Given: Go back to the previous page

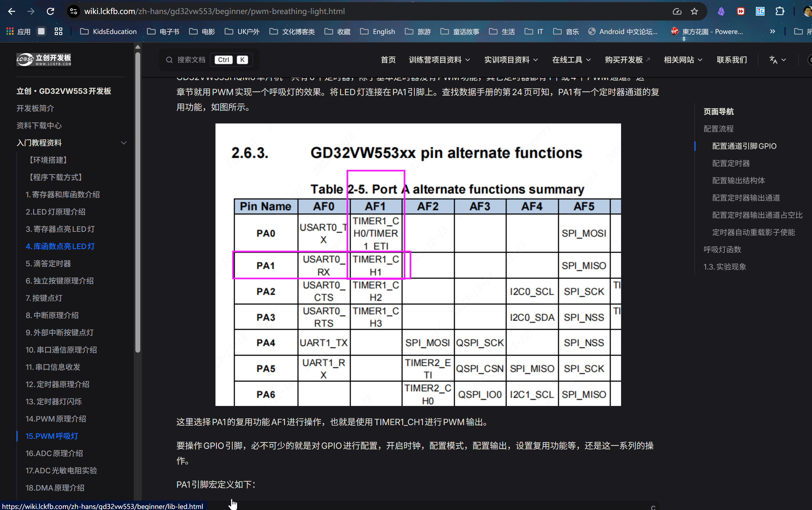Looking at the screenshot, I should (12, 12).
